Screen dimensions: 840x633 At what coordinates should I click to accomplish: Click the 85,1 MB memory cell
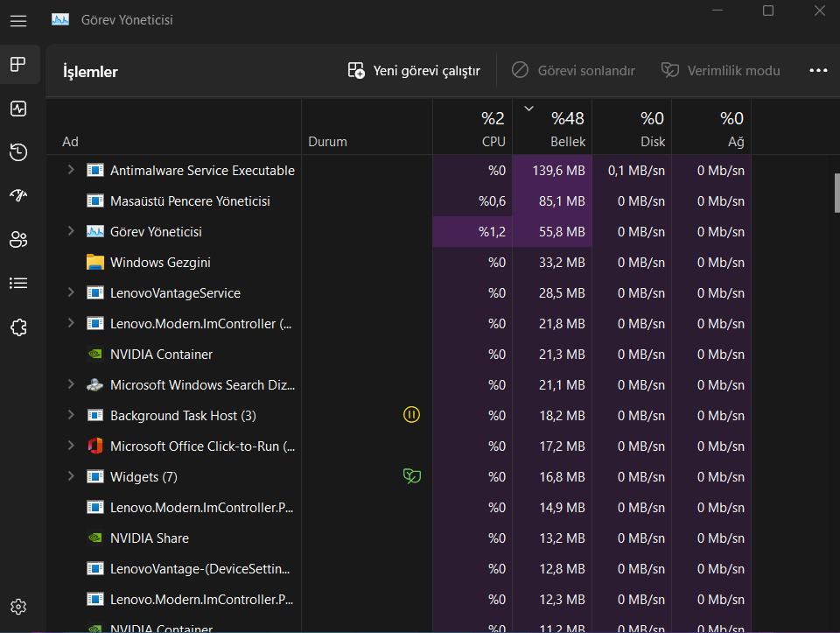point(552,201)
